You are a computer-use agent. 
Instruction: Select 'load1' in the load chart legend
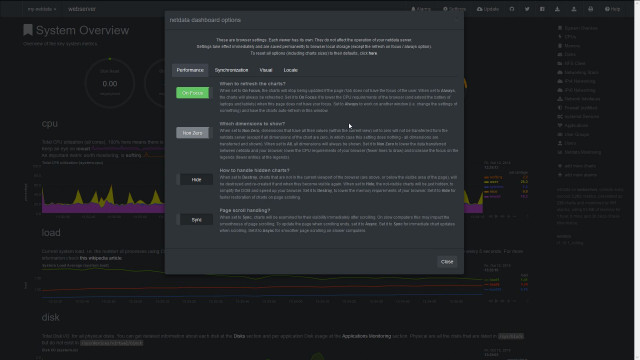(x=494, y=280)
